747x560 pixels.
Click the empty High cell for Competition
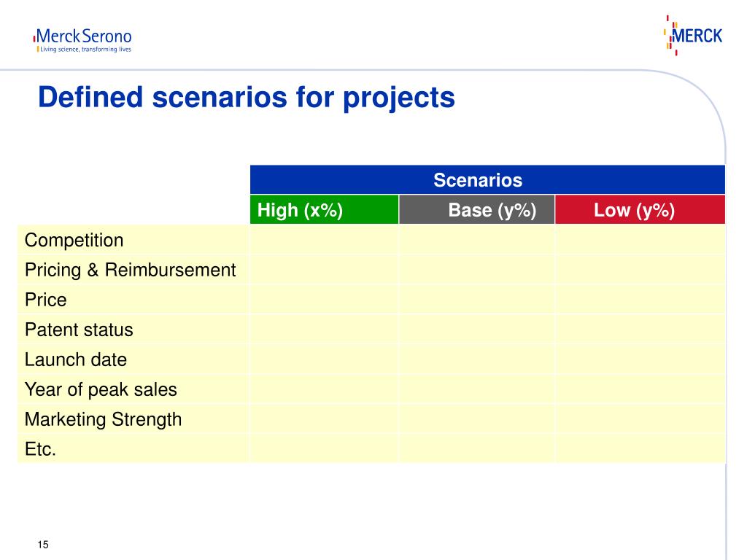324,240
